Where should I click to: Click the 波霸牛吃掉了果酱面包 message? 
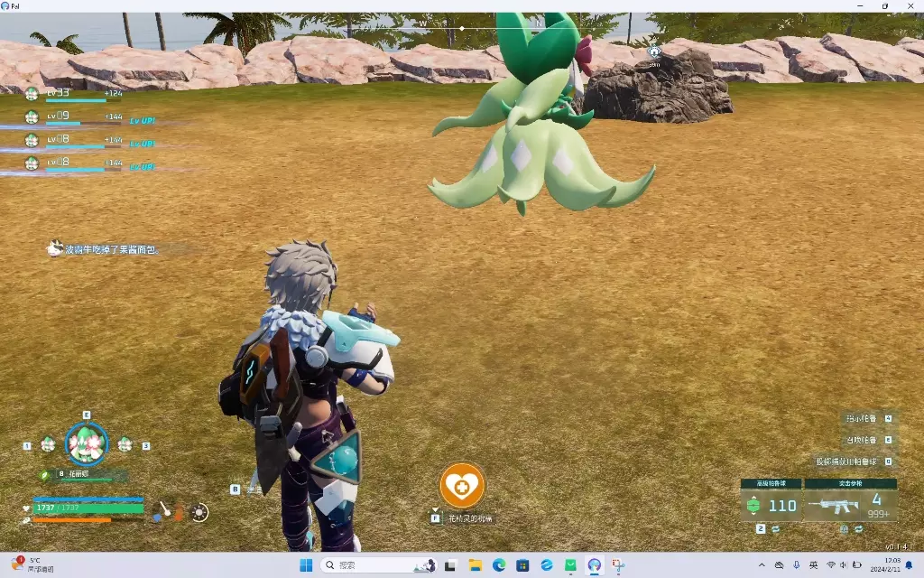[112, 249]
